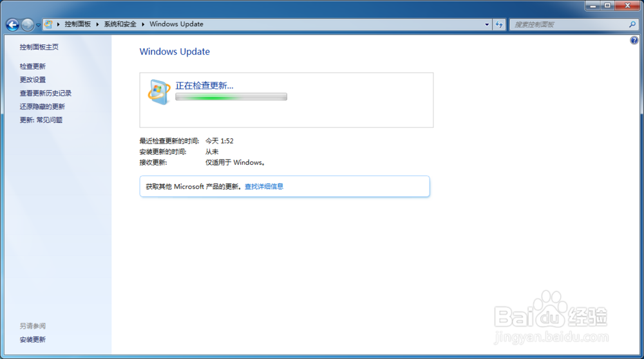Click the Windows Update shield icon
Screen dimensions: 644x359
159,92
